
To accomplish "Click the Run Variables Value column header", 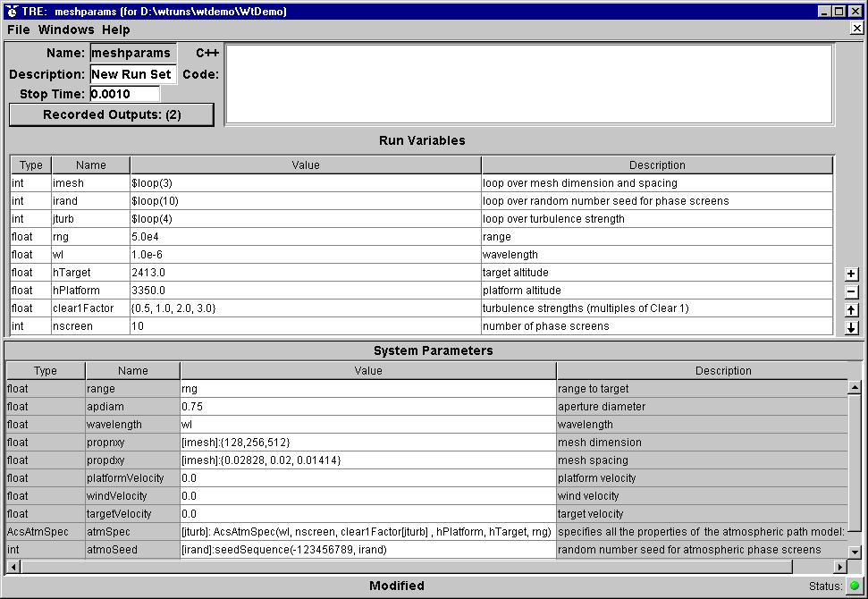I will pyautogui.click(x=306, y=165).
